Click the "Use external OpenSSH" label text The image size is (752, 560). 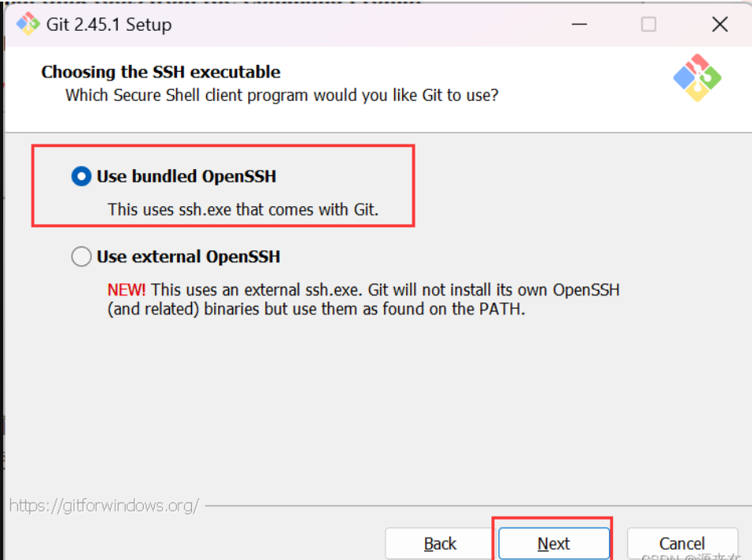pyautogui.click(x=188, y=257)
